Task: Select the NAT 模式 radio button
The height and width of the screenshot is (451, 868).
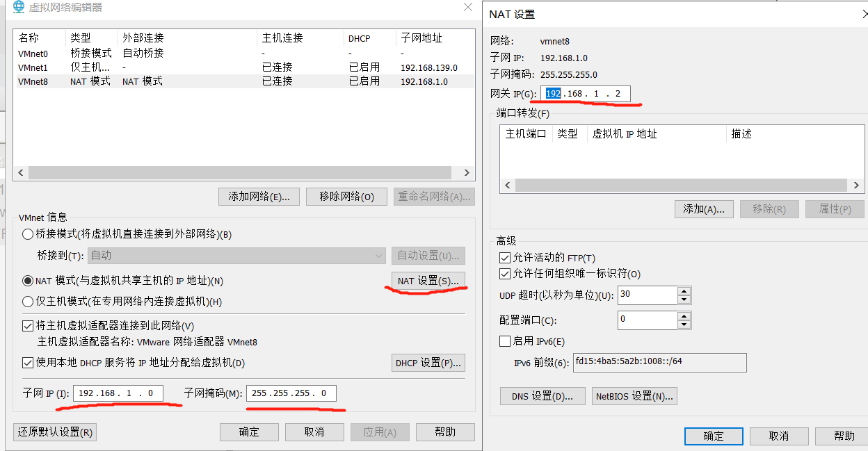Action: coord(28,281)
